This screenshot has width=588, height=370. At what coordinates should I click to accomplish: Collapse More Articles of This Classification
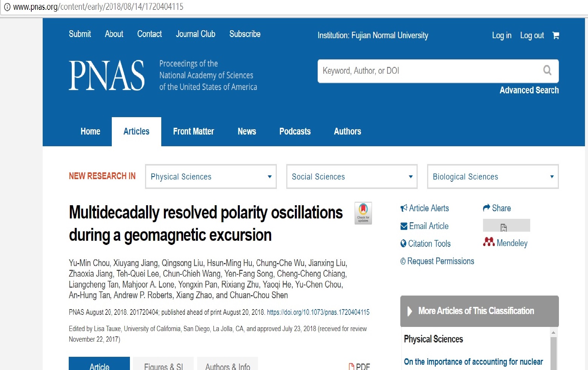(x=480, y=311)
